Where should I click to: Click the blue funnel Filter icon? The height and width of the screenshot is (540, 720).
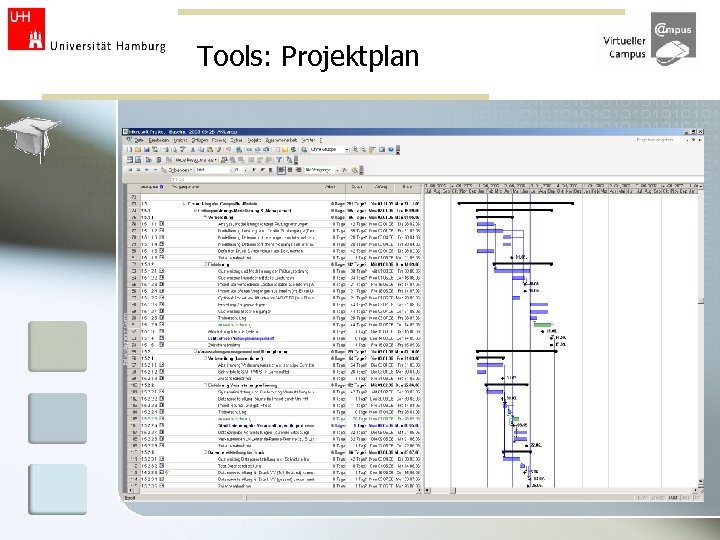279,159
